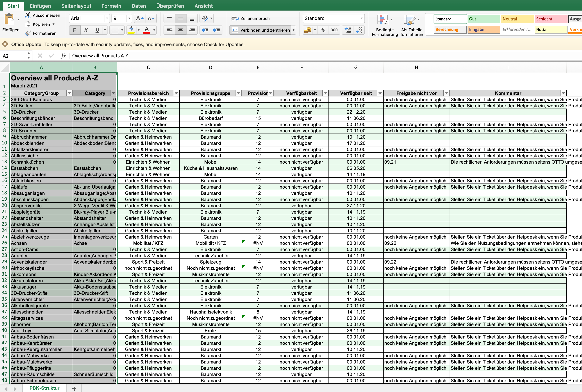Toggle bold F formatting button

pyautogui.click(x=75, y=30)
